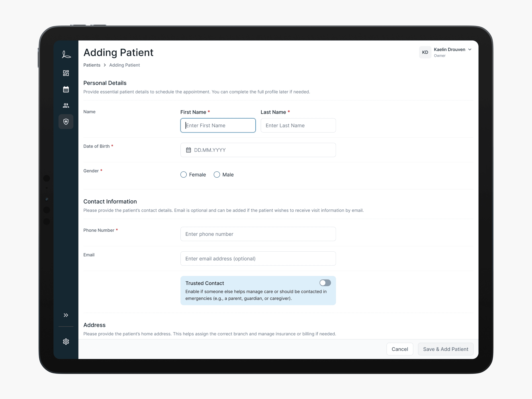532x399 pixels.
Task: Expand sidebar with double chevron
Action: (66, 315)
